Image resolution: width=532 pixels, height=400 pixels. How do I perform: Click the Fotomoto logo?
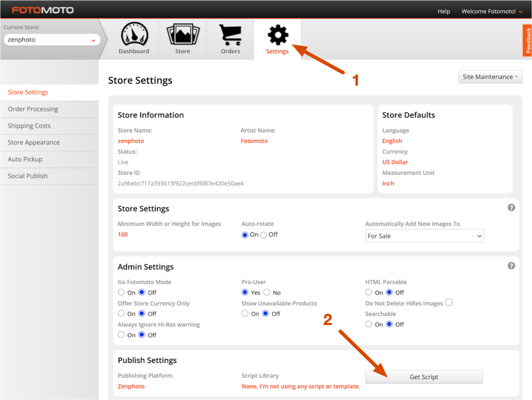43,10
